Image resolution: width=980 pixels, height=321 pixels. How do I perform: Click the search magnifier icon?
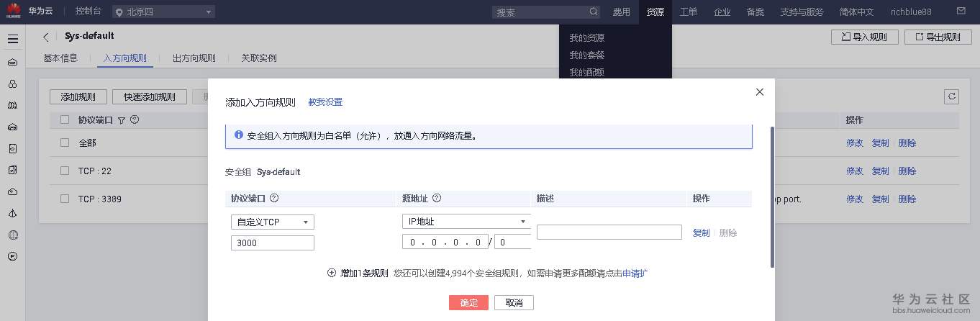coord(594,12)
